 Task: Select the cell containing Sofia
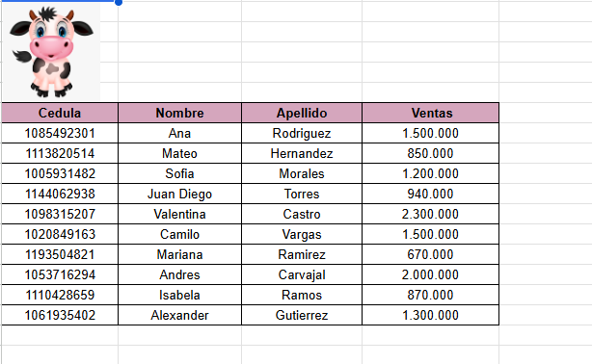(179, 173)
